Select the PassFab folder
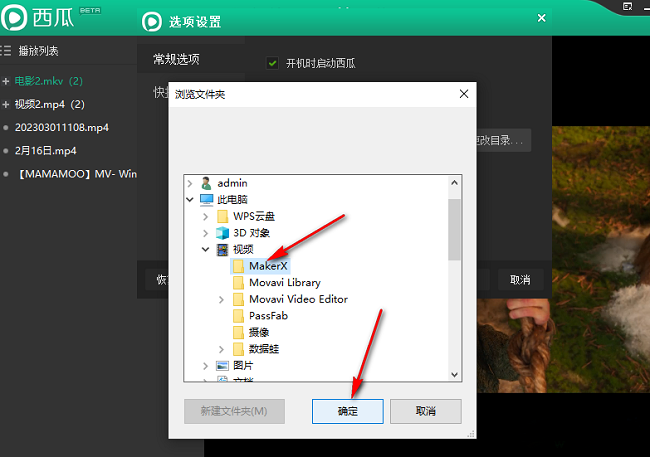Viewport: 650px width, 457px height. point(268,316)
